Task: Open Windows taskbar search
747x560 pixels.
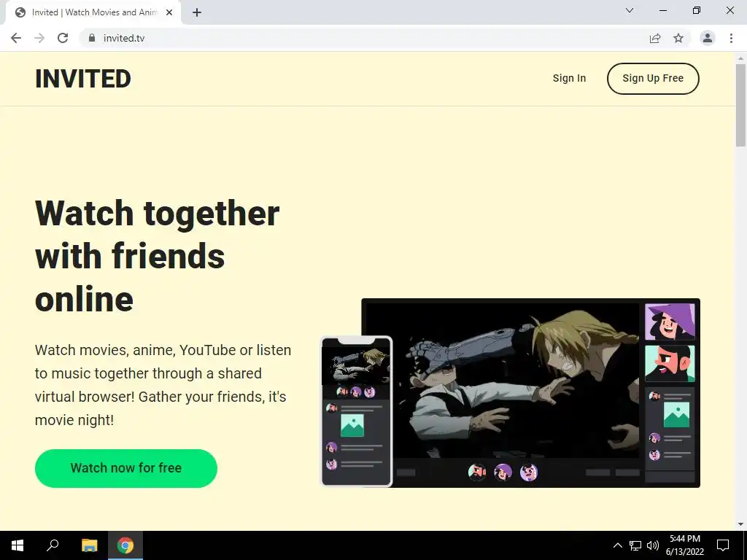Action: pos(53,545)
